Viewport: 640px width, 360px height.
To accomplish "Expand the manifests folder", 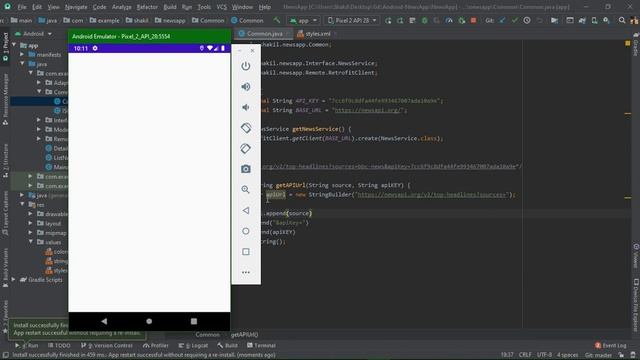I will click(22, 54).
